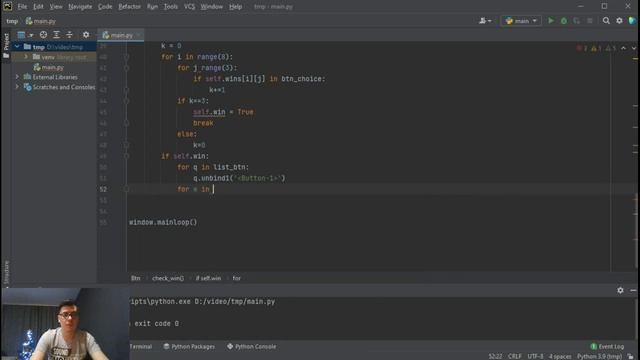Collapse the tmp project root folder
The width and height of the screenshot is (640, 360).
pos(17,47)
